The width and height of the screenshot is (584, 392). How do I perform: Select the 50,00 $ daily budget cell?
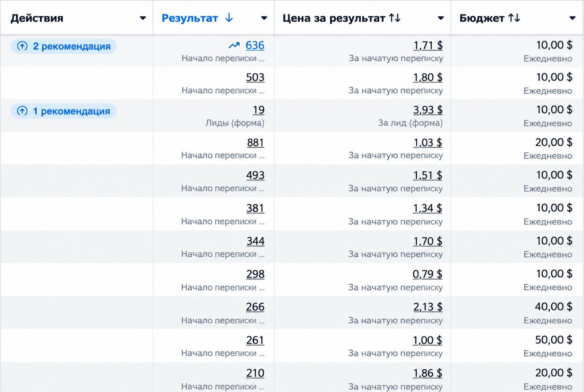517,345
